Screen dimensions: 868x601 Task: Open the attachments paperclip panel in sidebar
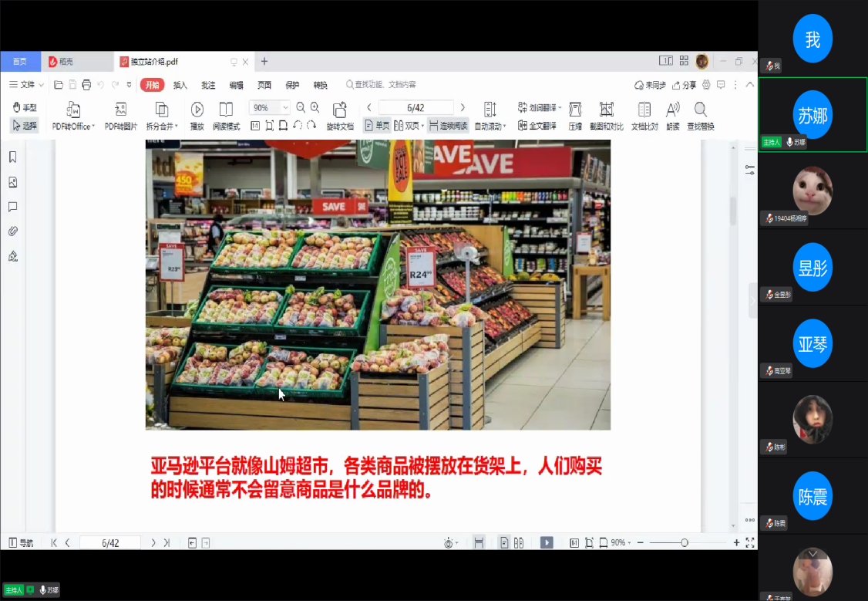click(13, 231)
